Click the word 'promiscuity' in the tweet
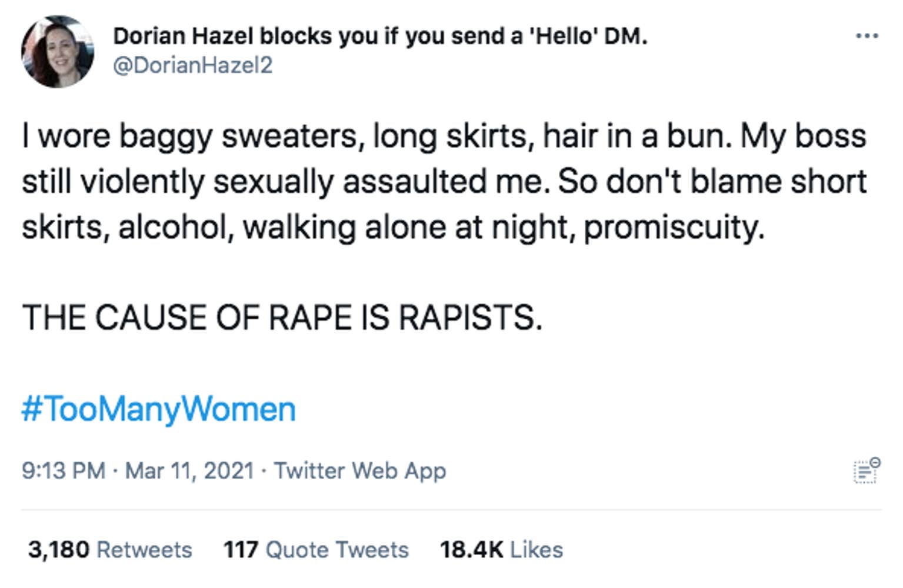Viewport: 903px width, 588px height. (674, 228)
